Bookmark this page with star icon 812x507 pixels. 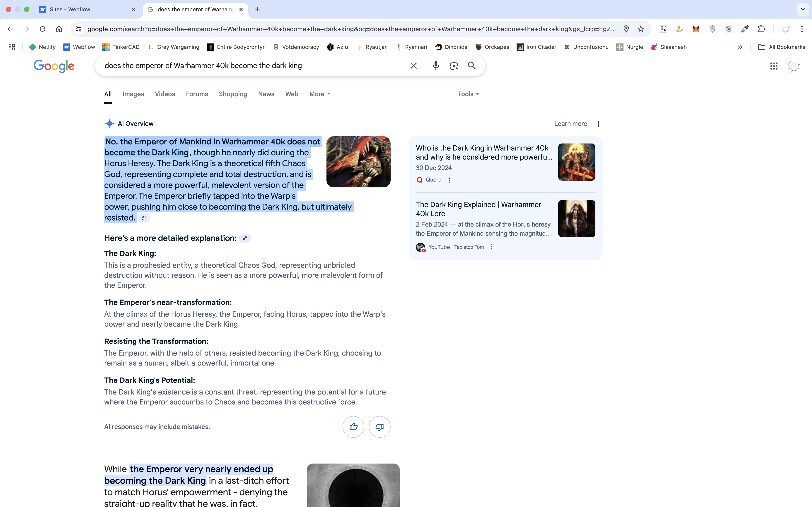[640, 29]
